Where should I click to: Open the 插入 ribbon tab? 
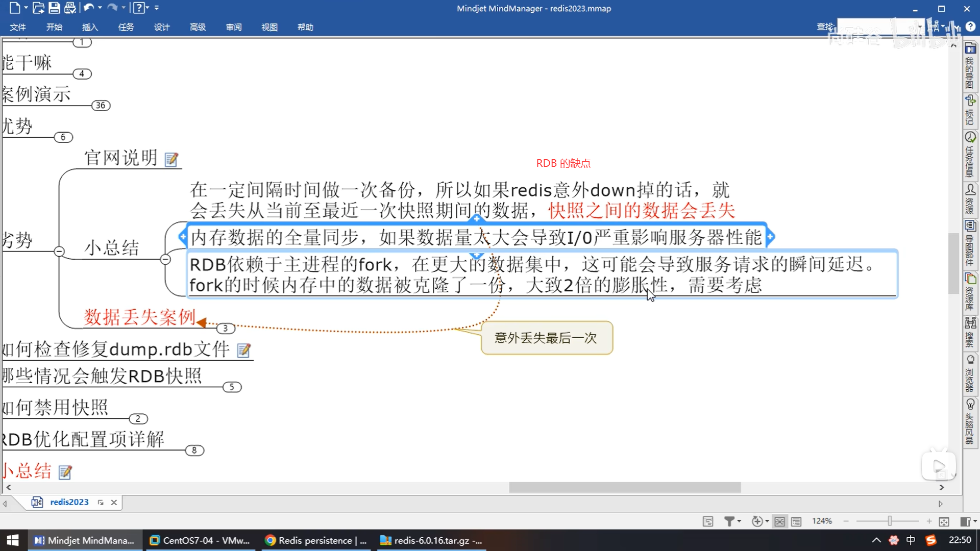[90, 27]
